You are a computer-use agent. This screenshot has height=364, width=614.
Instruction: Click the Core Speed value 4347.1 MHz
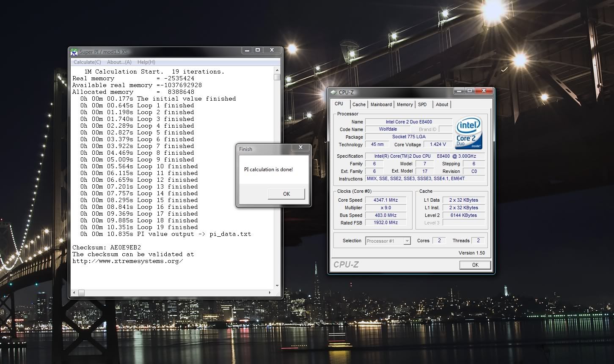click(385, 200)
